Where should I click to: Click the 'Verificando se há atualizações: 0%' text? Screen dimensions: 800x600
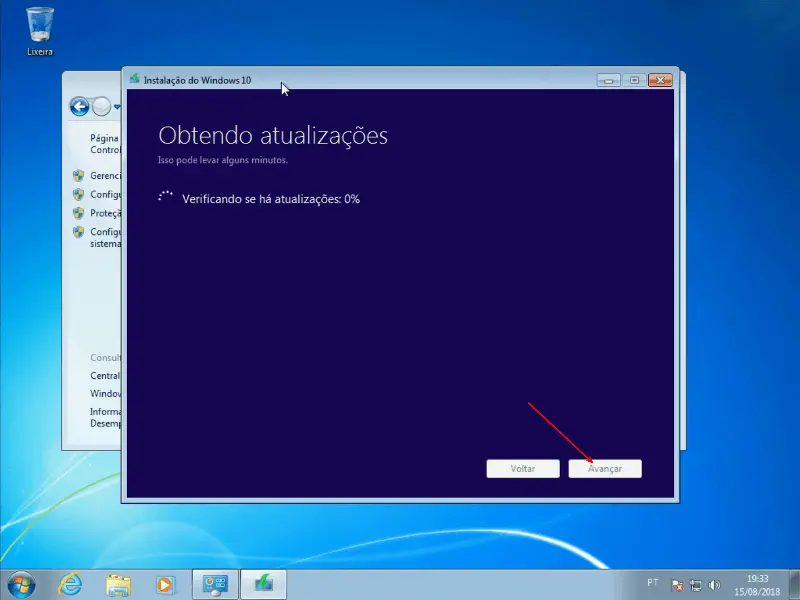point(271,199)
